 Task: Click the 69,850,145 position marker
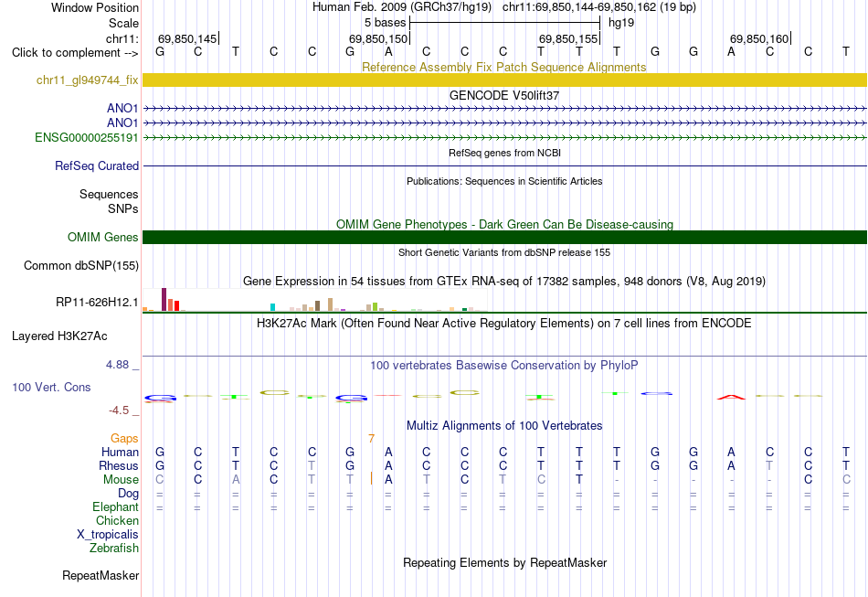coord(187,38)
